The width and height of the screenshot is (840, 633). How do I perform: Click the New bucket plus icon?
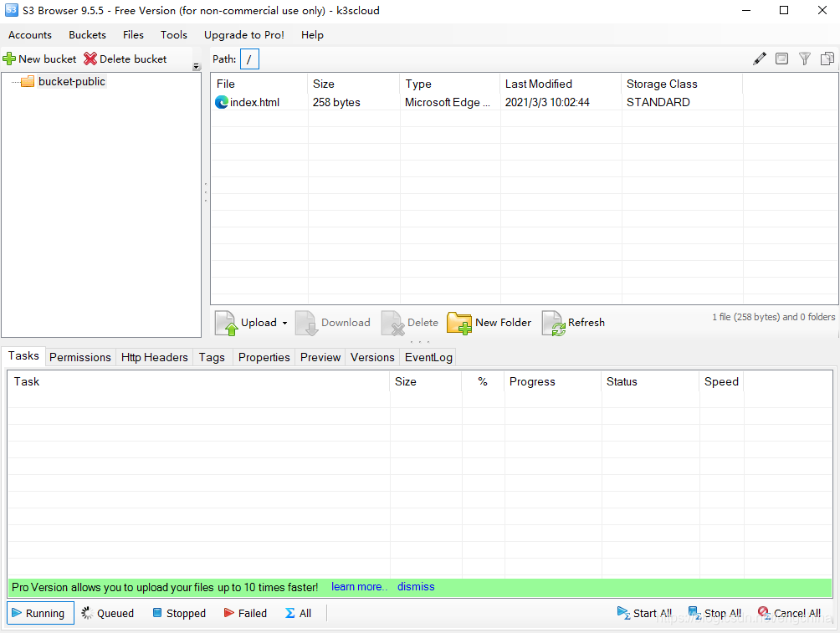coord(9,59)
